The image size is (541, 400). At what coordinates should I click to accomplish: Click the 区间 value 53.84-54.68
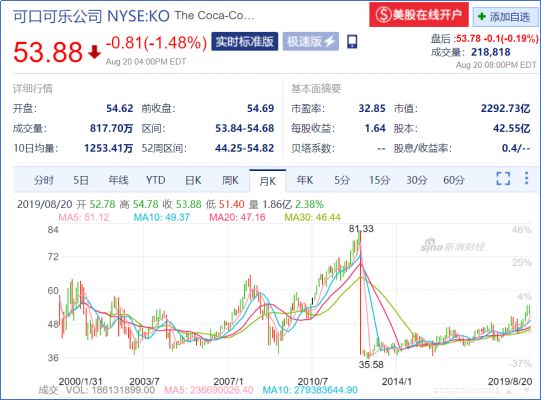[245, 128]
